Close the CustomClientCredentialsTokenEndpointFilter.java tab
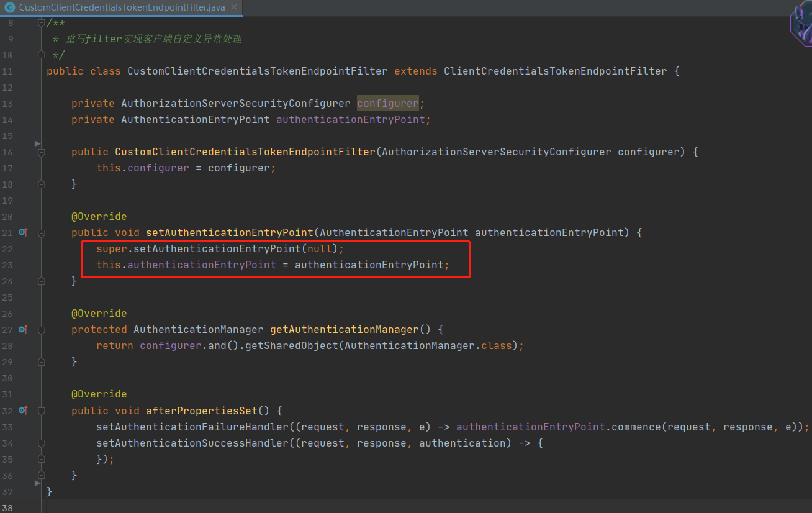The image size is (812, 513). [x=235, y=8]
